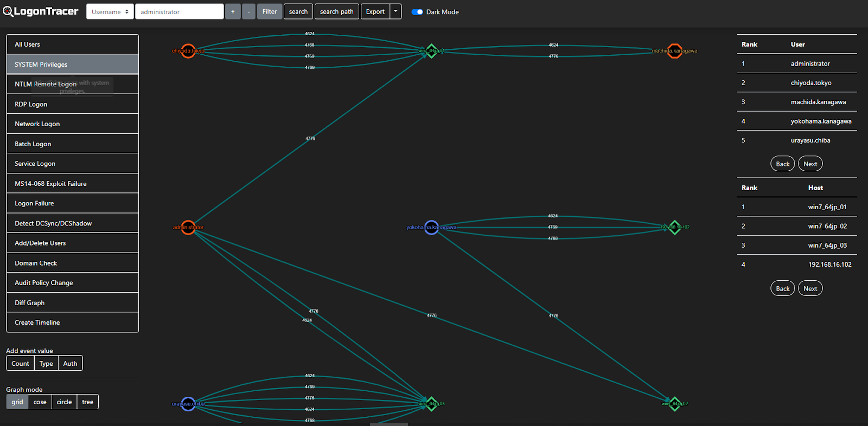Click Back under Host rank table

[x=783, y=288]
